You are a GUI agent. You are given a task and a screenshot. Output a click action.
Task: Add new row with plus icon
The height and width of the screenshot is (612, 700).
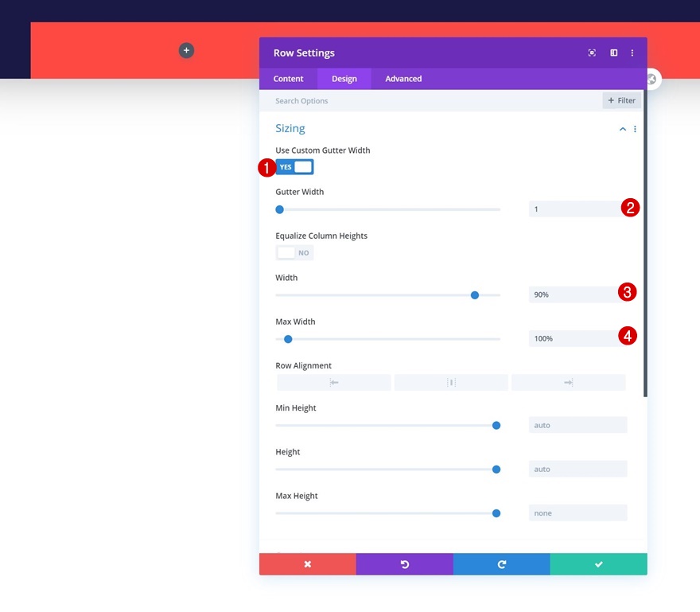click(x=187, y=50)
